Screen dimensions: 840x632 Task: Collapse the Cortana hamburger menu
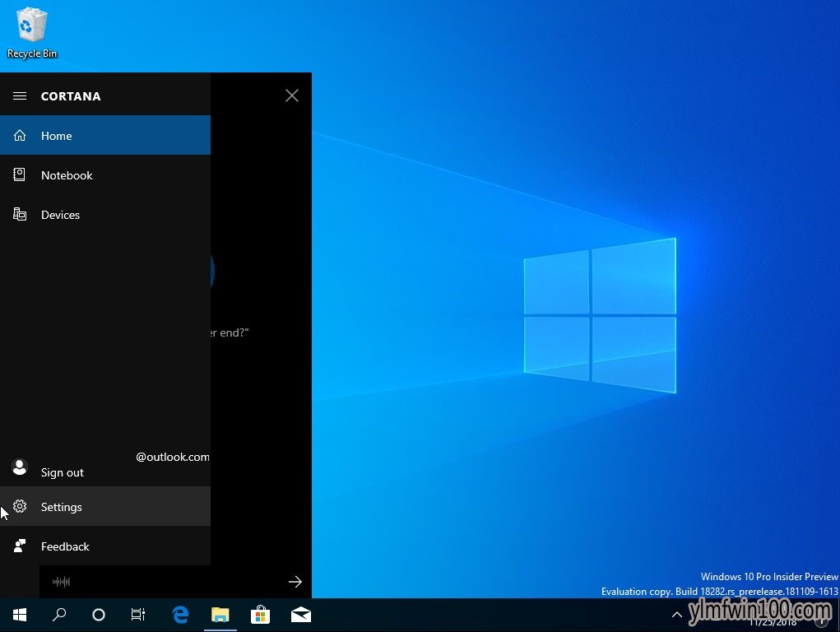click(x=20, y=96)
